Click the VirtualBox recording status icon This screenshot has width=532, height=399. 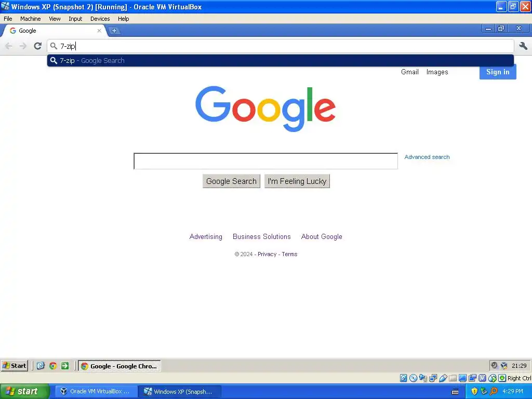pyautogui.click(x=472, y=378)
